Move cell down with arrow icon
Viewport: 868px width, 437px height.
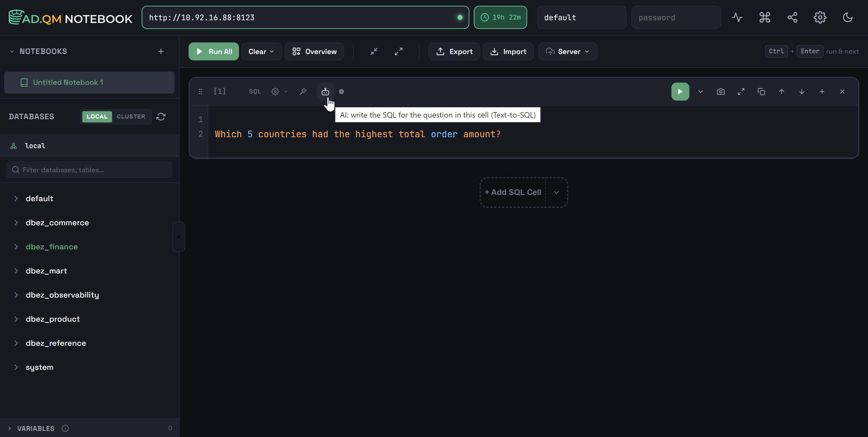801,92
